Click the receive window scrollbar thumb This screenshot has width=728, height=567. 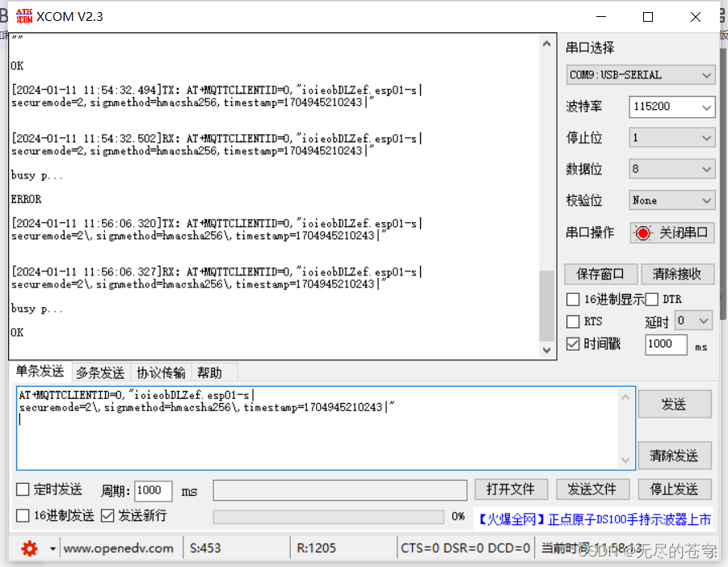(x=546, y=305)
